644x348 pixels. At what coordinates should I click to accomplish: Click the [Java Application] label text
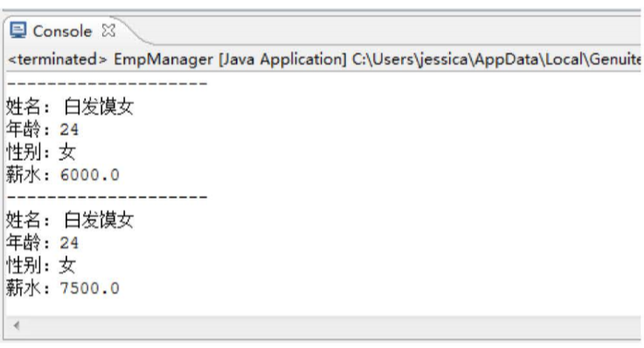point(282,59)
